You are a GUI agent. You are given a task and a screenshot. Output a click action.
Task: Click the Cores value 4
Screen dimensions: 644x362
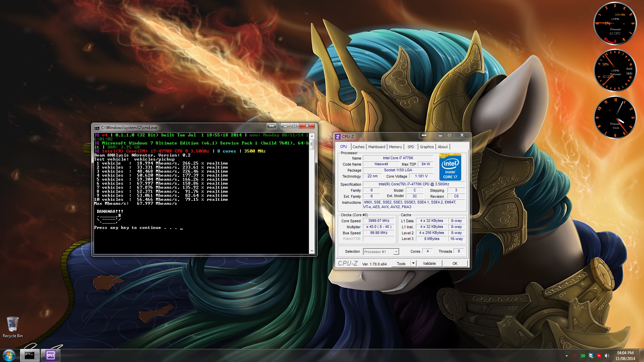tap(428, 251)
